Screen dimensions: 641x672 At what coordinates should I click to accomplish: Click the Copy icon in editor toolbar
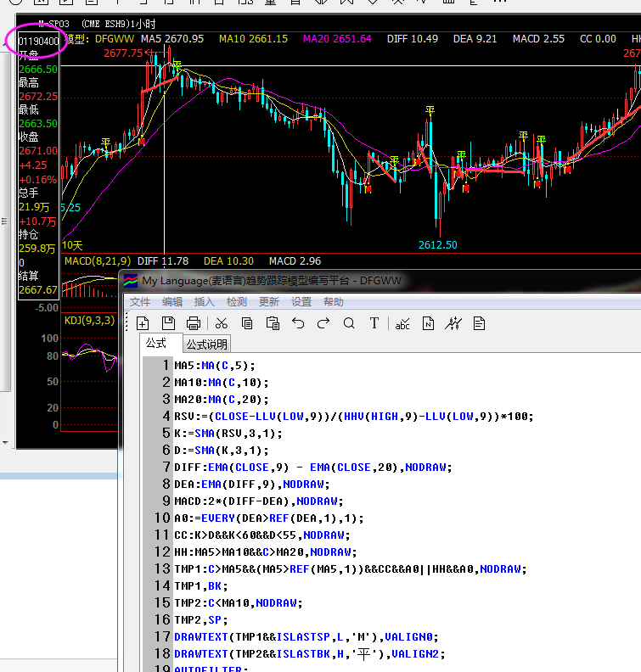(x=247, y=323)
